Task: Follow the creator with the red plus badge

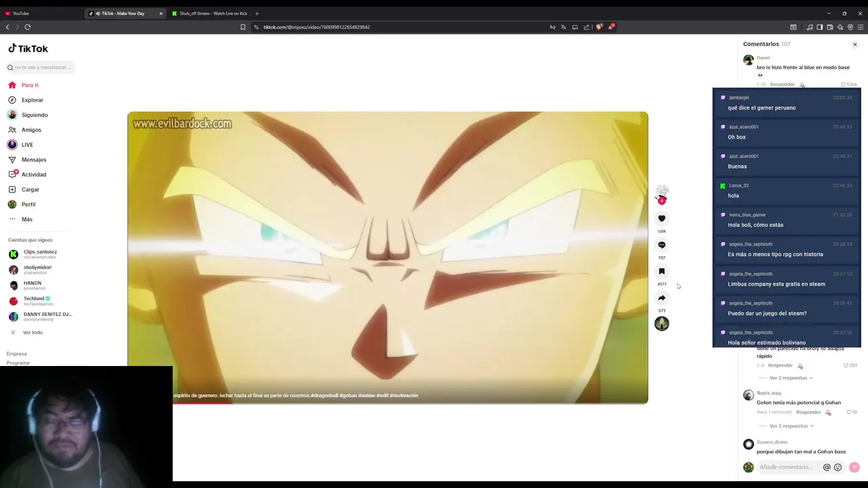Action: [662, 201]
